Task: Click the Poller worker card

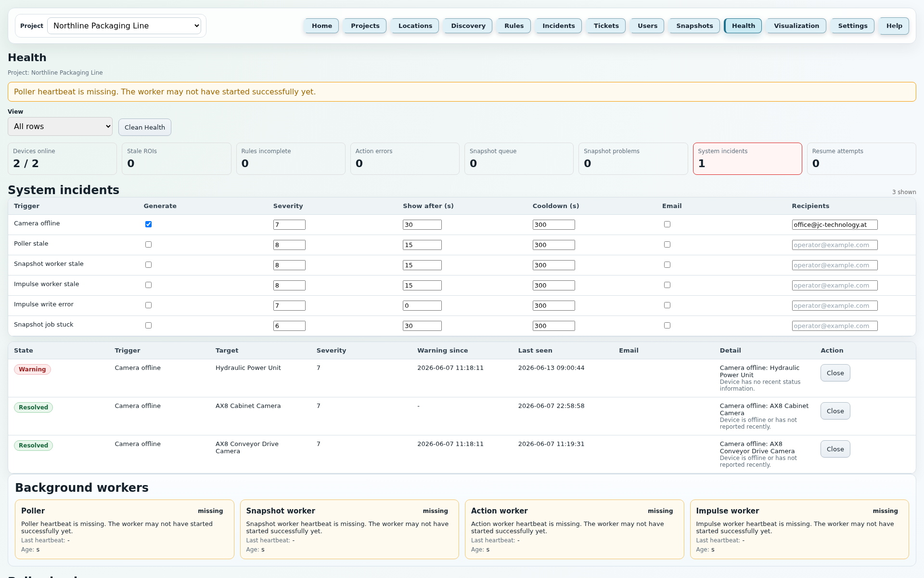Action: tap(124, 529)
